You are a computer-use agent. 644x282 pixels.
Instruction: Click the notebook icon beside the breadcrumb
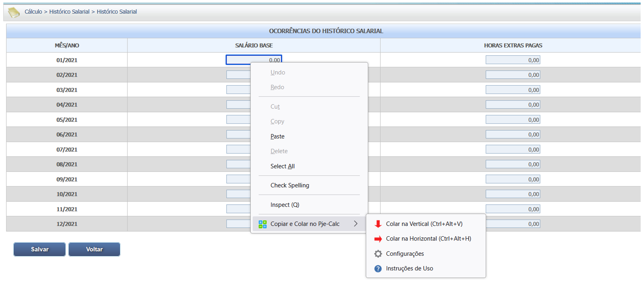pos(14,12)
